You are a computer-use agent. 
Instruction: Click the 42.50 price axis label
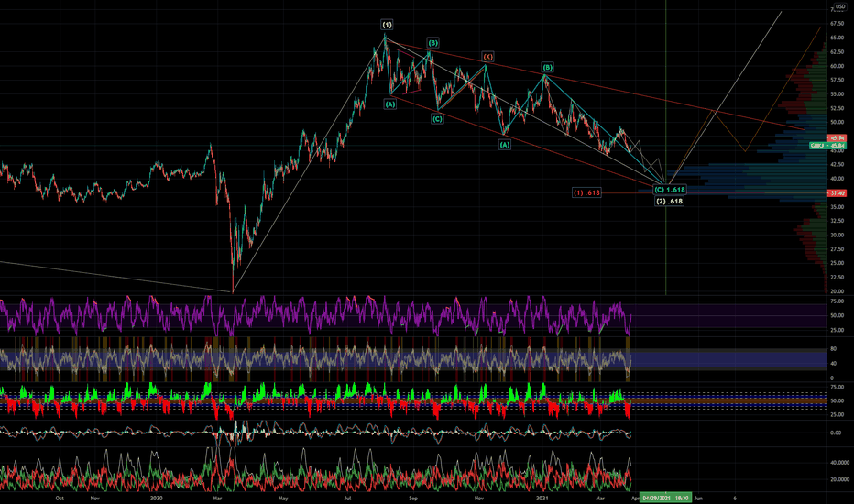[x=838, y=165]
